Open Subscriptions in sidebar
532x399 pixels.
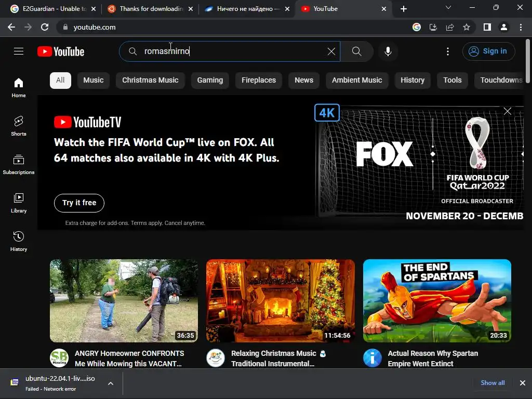pyautogui.click(x=19, y=165)
